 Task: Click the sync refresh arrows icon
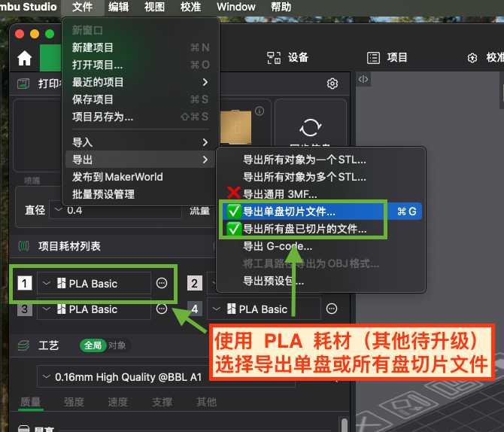coord(310,127)
